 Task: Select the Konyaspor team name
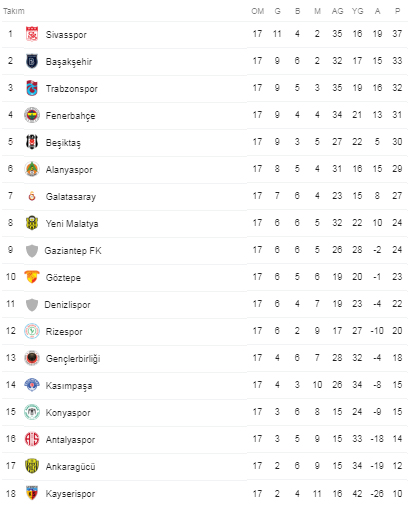(x=68, y=413)
